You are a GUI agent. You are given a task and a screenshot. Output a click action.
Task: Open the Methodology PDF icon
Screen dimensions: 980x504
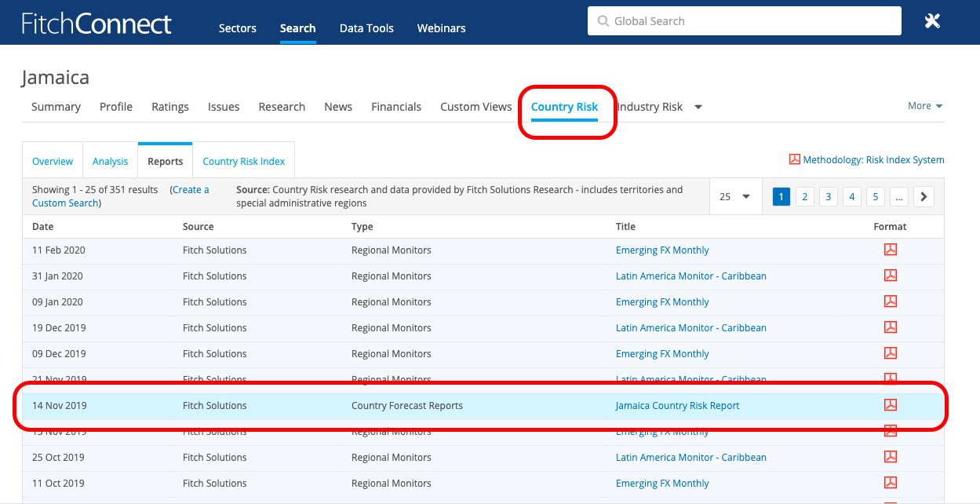pyautogui.click(x=794, y=159)
